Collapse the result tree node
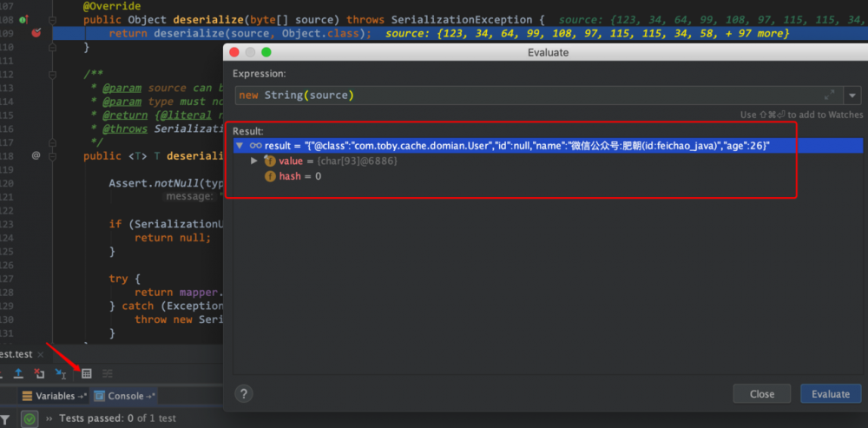 point(240,146)
